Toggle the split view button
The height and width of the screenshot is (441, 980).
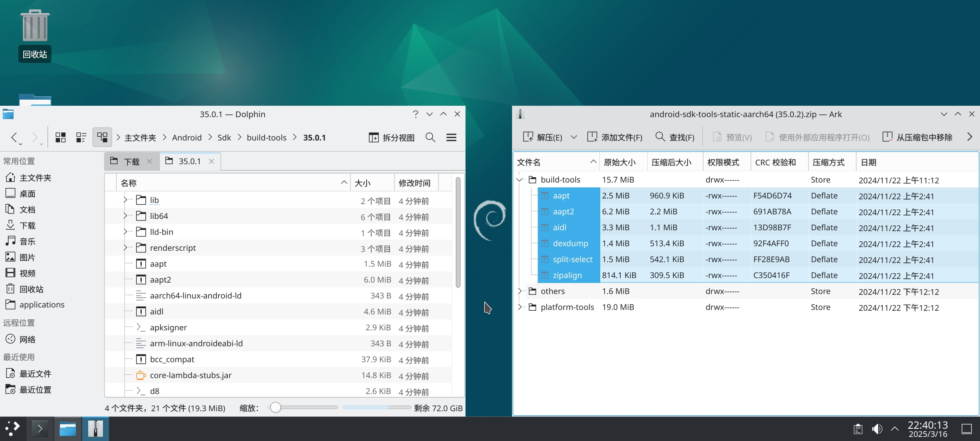(x=391, y=137)
